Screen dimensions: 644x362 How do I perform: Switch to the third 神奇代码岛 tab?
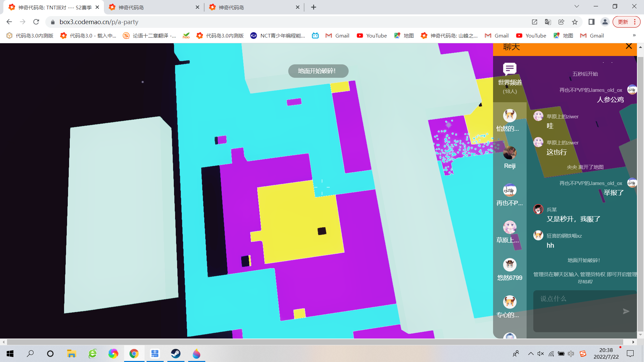click(x=254, y=7)
